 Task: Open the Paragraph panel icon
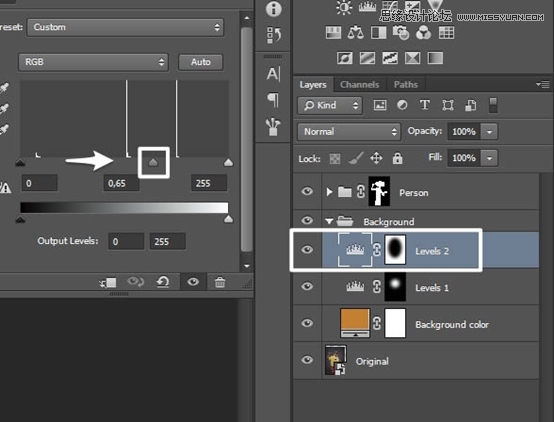(273, 100)
